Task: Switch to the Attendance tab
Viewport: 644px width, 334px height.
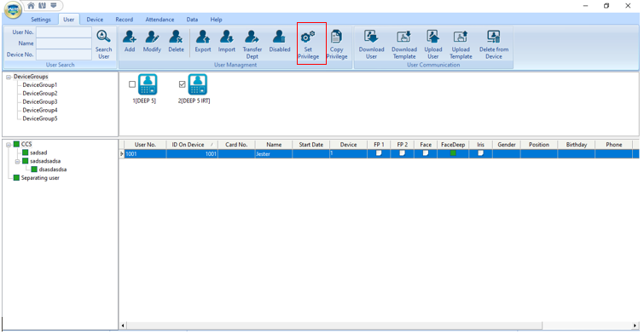Action: coord(160,20)
